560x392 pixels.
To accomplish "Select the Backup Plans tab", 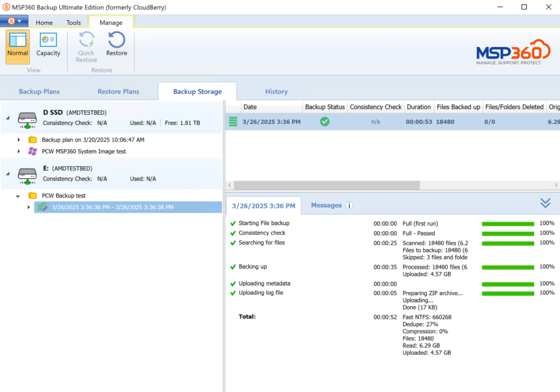I will click(39, 91).
